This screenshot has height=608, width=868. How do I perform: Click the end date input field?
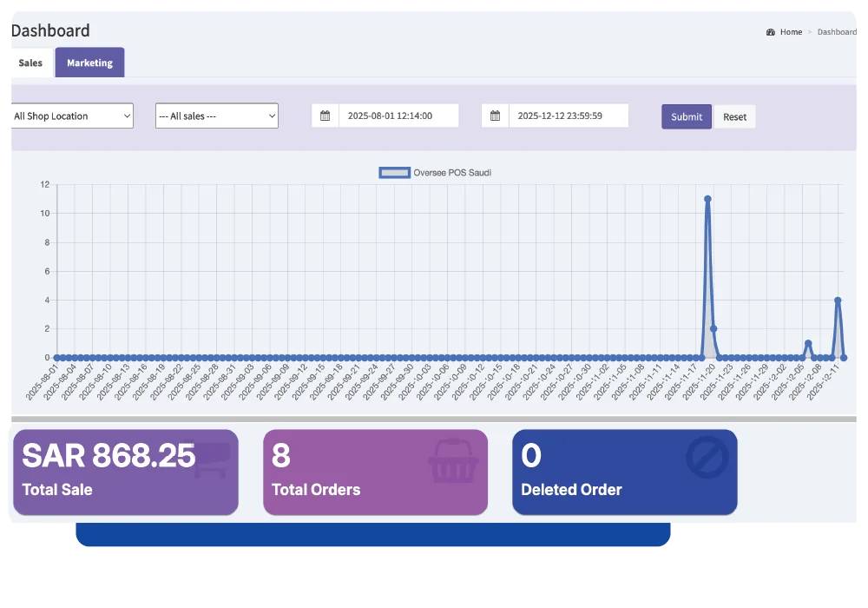point(569,115)
